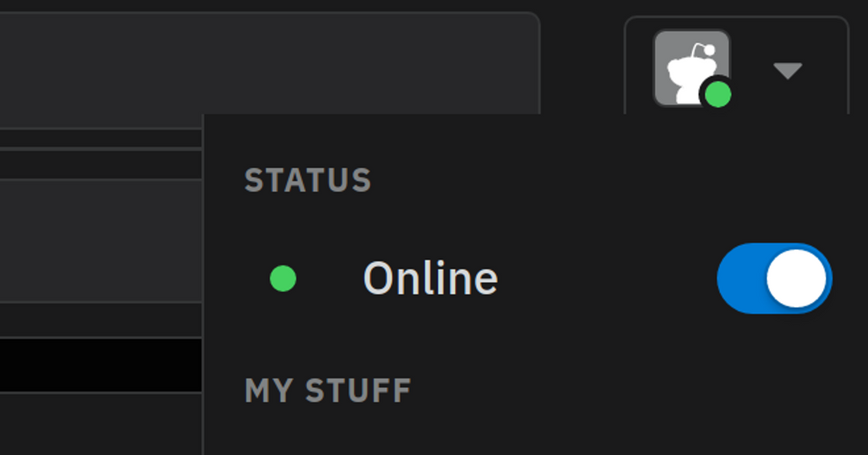Image resolution: width=868 pixels, height=455 pixels.
Task: Click the thin divider bar below the search field
Action: pyautogui.click(x=100, y=138)
